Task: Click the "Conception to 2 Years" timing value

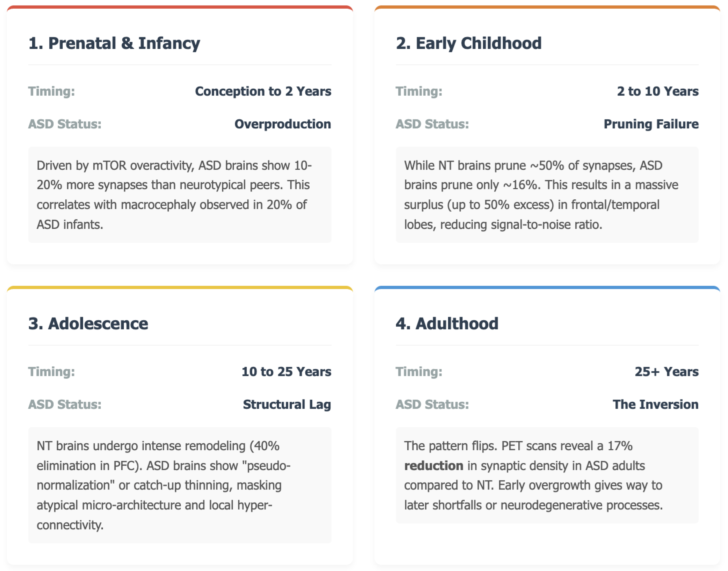Action: click(263, 91)
